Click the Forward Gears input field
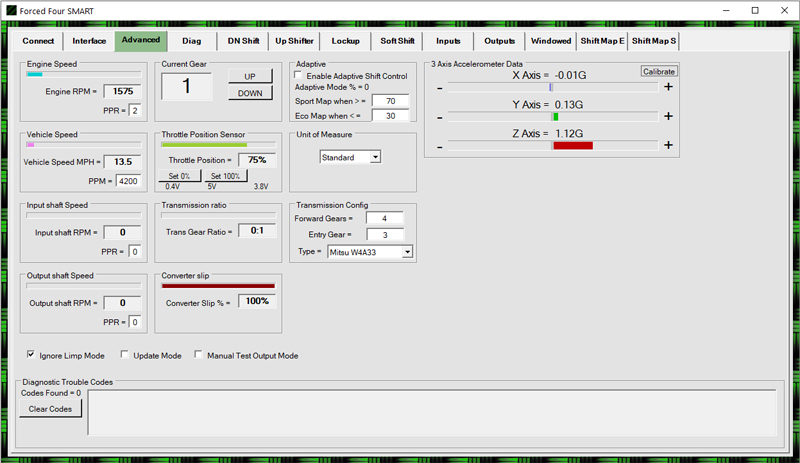 [384, 218]
